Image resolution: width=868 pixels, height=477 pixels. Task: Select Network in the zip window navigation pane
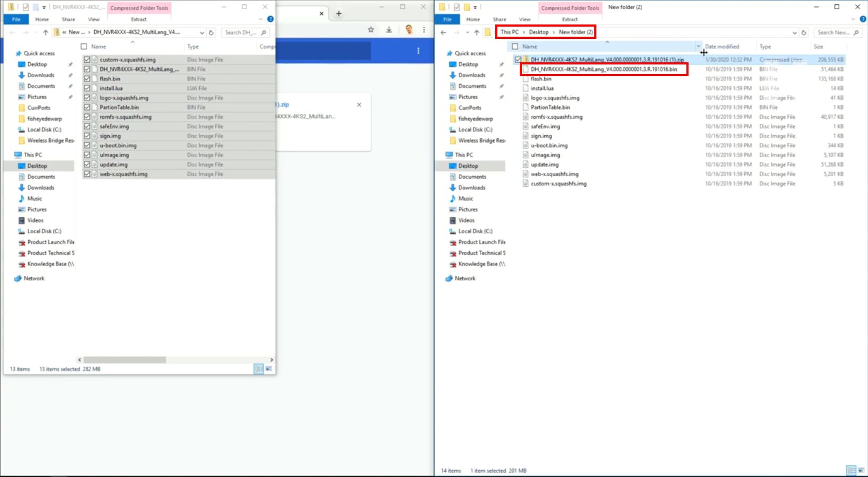coord(34,278)
